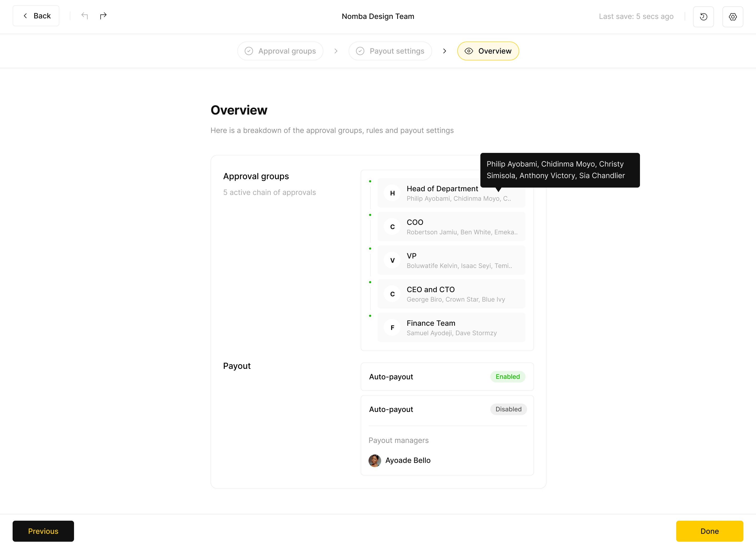Open the version history
Image resolution: width=756 pixels, height=548 pixels.
click(703, 16)
